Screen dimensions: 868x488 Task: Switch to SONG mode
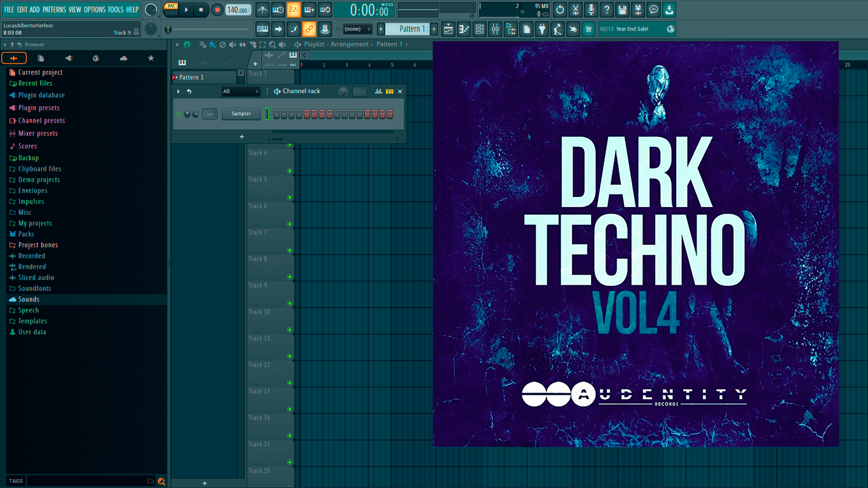171,13
